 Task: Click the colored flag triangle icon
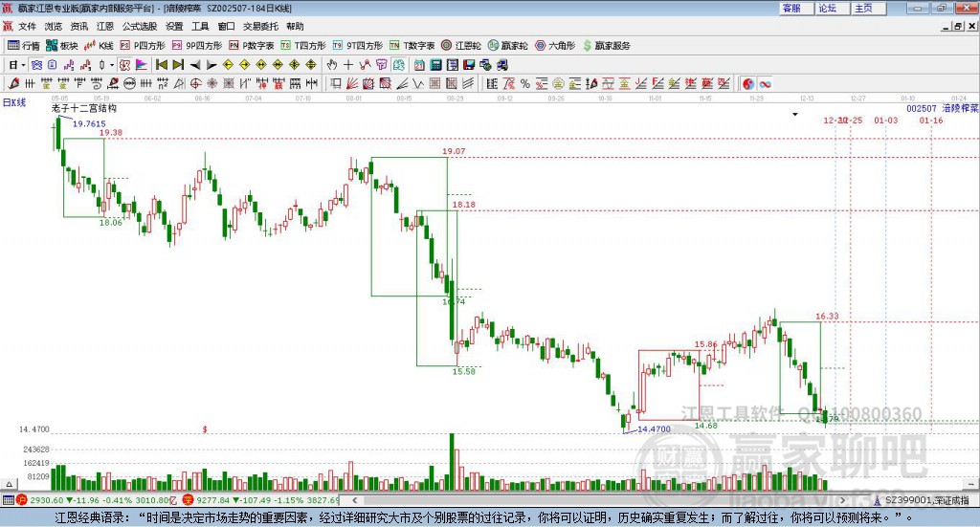[x=142, y=65]
